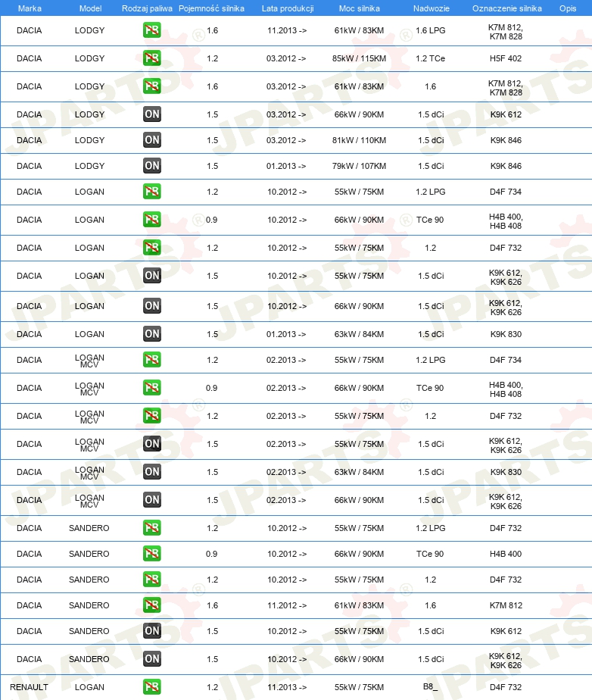
Task: Click the ON icon in Dacia Logan 10.2012 55kW dCi row
Action: point(151,276)
